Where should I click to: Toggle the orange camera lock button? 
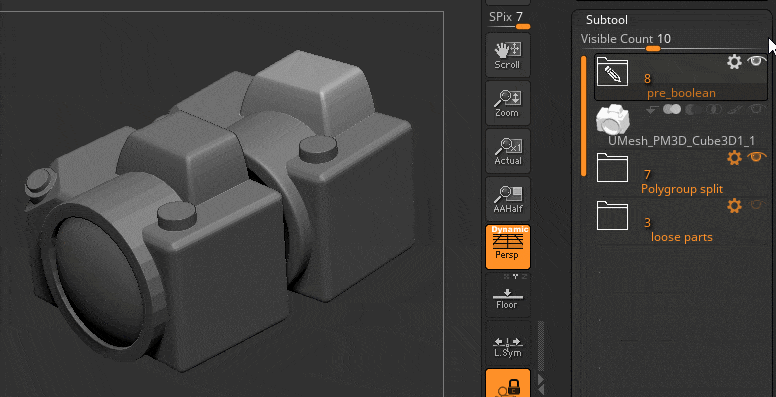tap(508, 383)
